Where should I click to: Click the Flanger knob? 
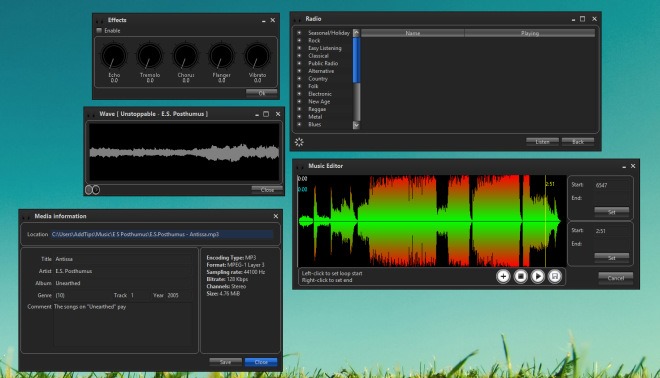(x=221, y=56)
